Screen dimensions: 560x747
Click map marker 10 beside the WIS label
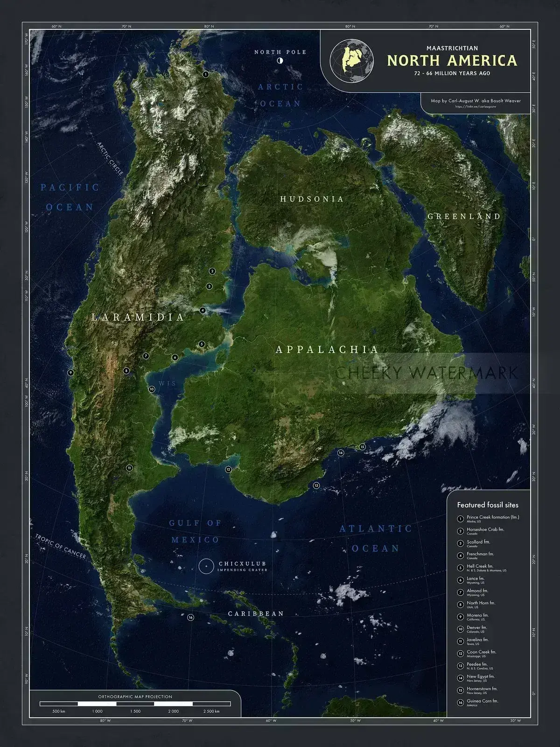(152, 389)
